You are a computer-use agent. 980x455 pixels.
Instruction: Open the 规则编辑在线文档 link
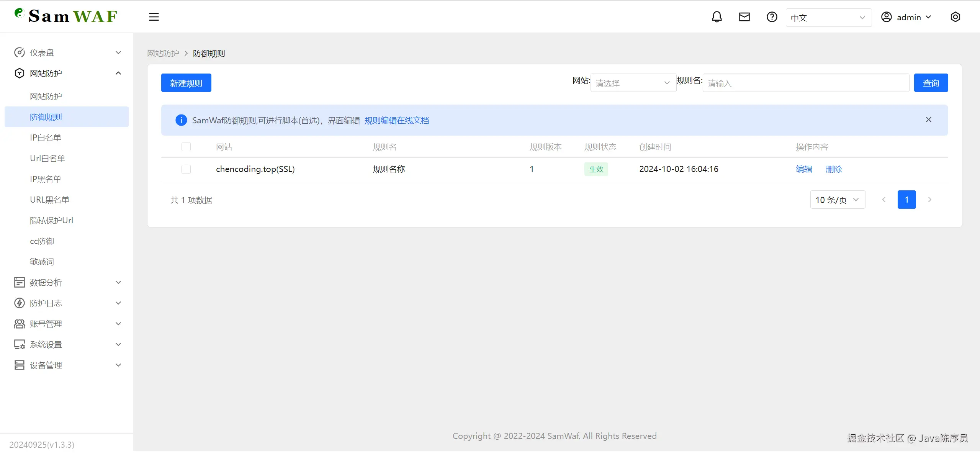[396, 120]
